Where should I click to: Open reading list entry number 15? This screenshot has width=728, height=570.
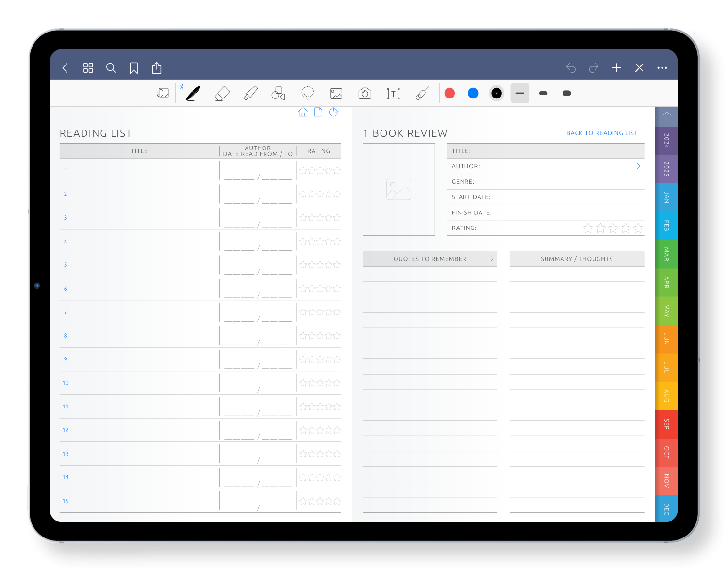(x=66, y=501)
